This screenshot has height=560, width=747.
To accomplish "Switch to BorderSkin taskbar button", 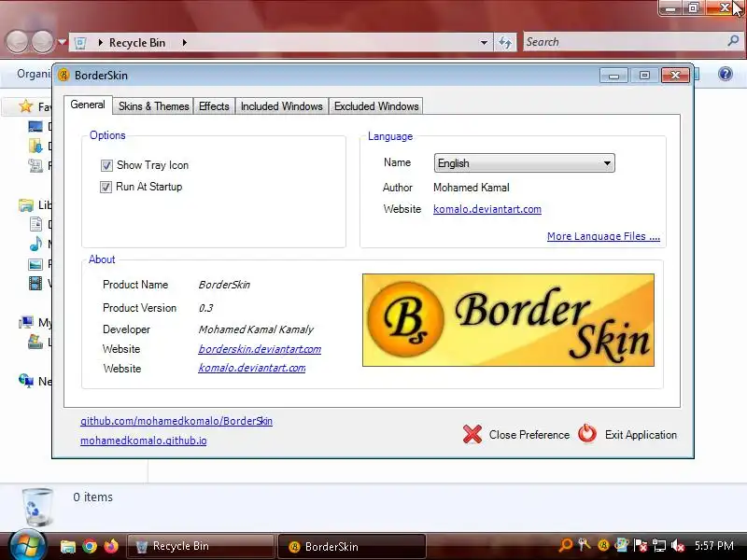I will [352, 546].
